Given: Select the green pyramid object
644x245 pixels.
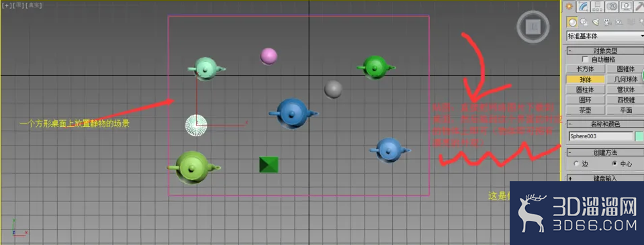Looking at the screenshot, I should click(269, 164).
